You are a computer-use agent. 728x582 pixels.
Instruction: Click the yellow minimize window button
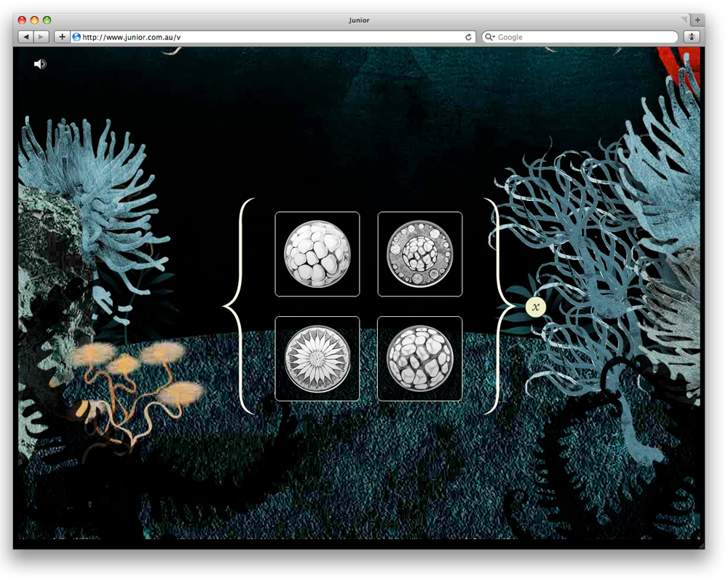(x=34, y=20)
